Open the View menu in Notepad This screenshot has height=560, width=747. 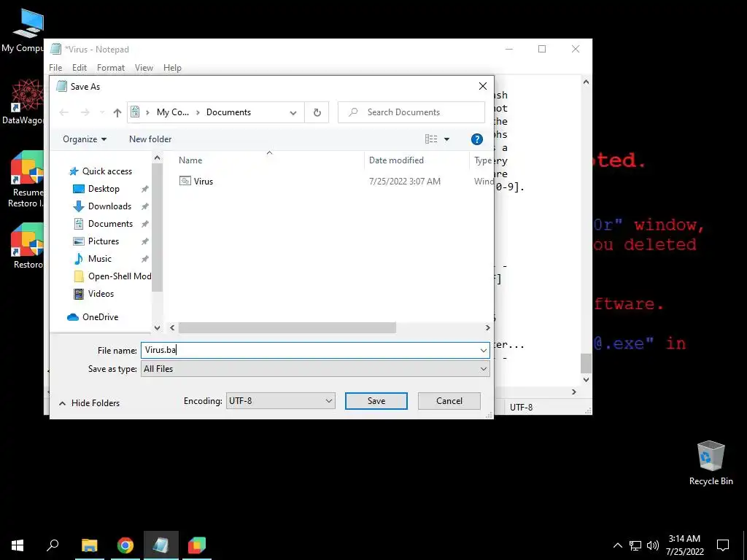tap(144, 68)
